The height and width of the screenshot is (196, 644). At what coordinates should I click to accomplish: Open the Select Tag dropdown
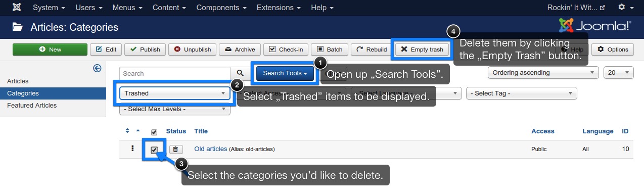tap(522, 93)
